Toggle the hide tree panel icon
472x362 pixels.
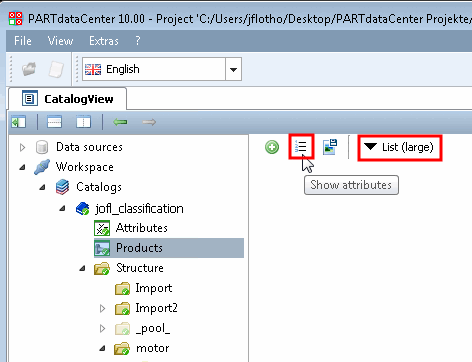[18, 122]
